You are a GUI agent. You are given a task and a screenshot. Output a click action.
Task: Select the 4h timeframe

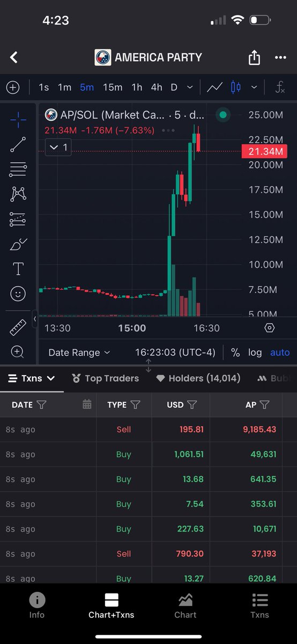(x=157, y=87)
